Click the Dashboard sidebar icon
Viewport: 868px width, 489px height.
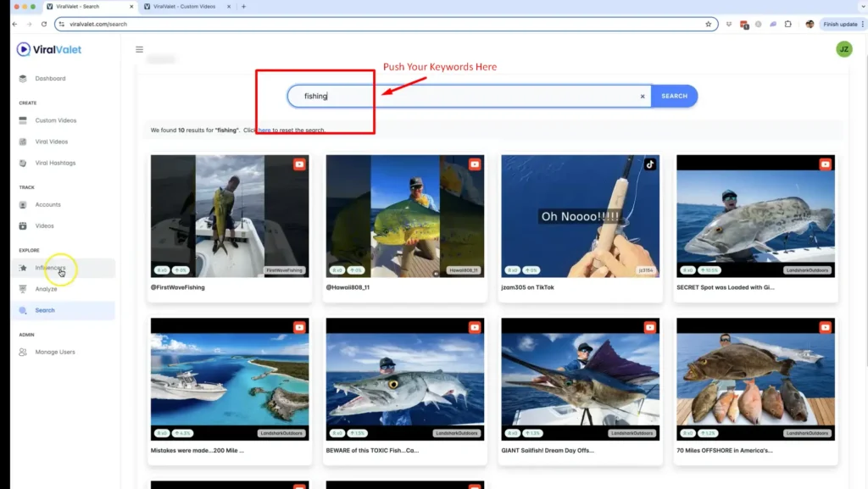pyautogui.click(x=24, y=79)
